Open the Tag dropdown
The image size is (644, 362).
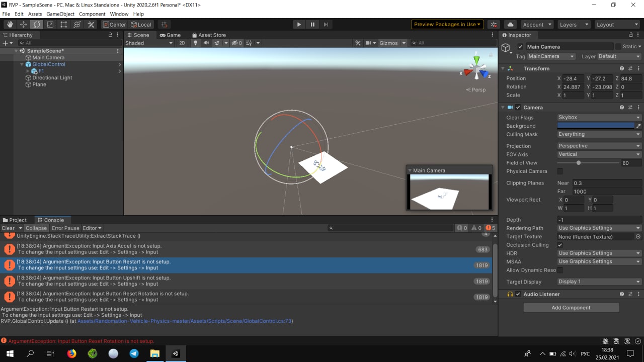[x=551, y=56]
